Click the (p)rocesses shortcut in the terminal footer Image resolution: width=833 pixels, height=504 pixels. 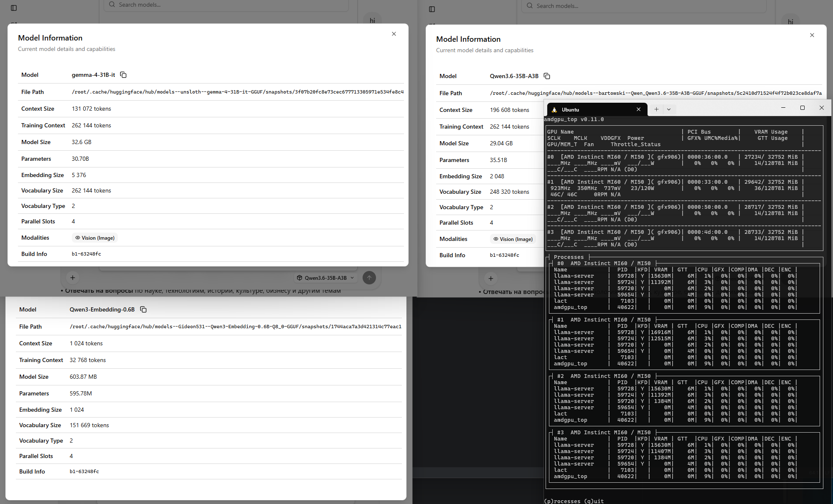click(562, 501)
